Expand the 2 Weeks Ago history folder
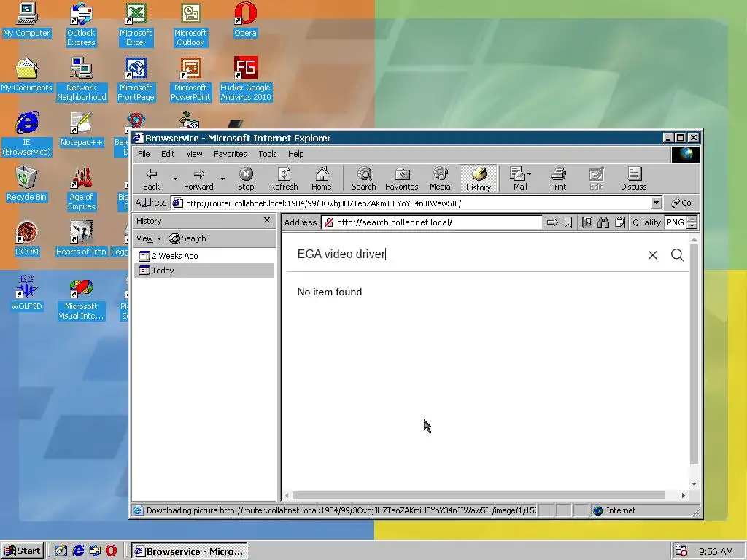The image size is (747, 560). pyautogui.click(x=169, y=256)
